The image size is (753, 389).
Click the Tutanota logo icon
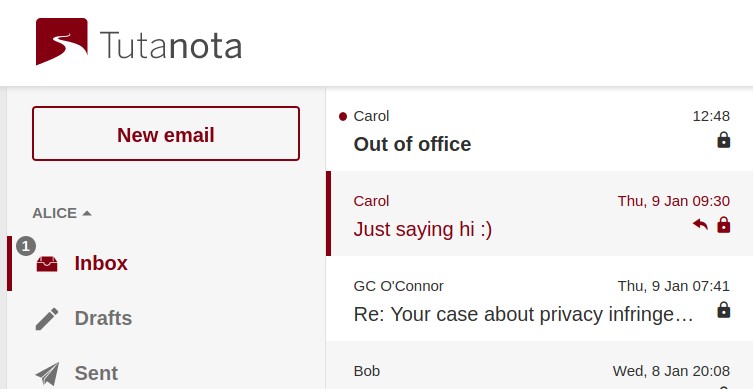click(61, 41)
